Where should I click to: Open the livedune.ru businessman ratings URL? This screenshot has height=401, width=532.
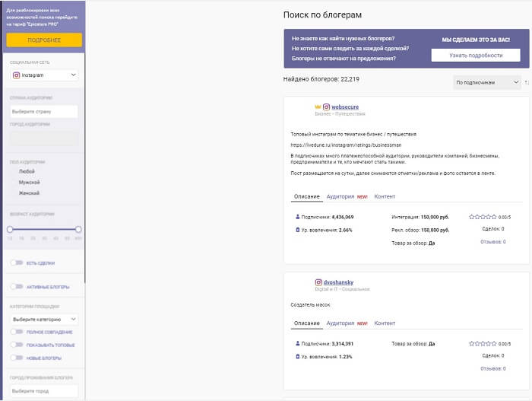coord(346,145)
